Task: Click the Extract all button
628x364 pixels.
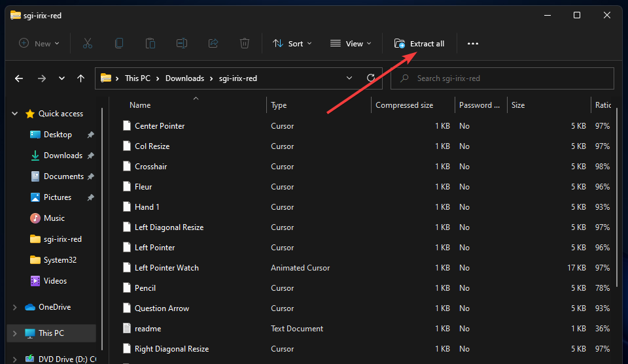Action: pyautogui.click(x=419, y=44)
